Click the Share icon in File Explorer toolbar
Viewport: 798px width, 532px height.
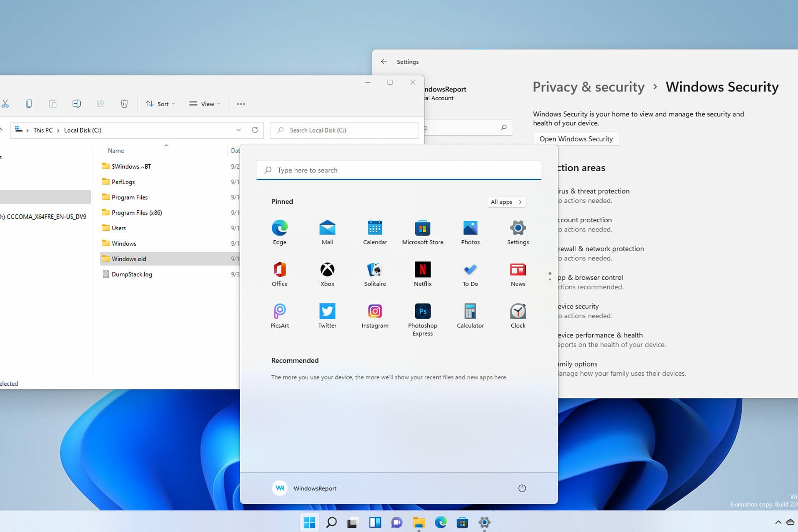pos(101,103)
